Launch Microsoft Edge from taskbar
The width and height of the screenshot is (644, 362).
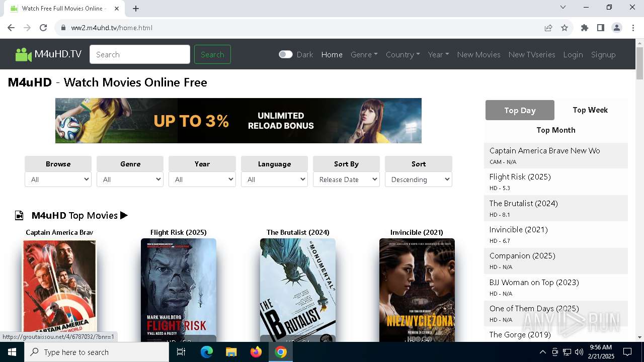(207, 352)
